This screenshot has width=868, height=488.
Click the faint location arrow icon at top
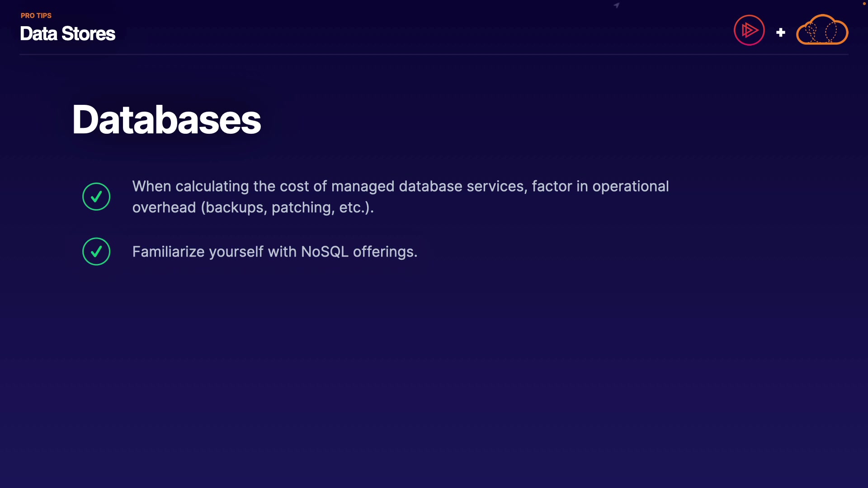(x=617, y=5)
